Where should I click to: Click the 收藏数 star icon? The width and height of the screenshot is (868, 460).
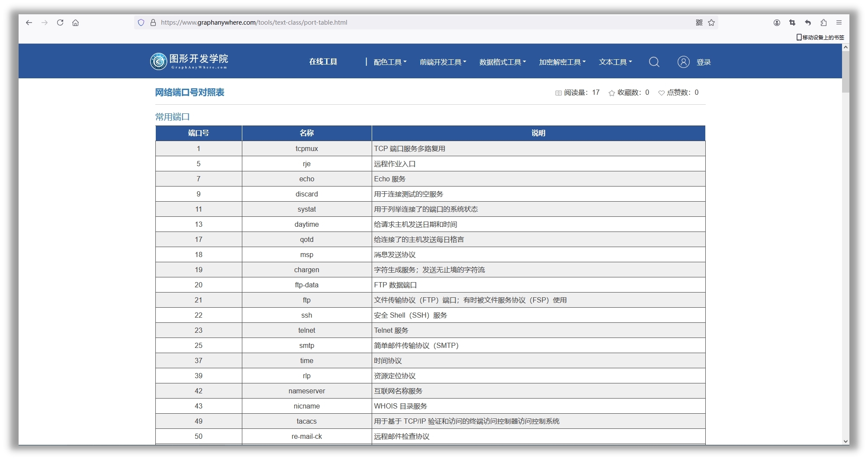612,93
